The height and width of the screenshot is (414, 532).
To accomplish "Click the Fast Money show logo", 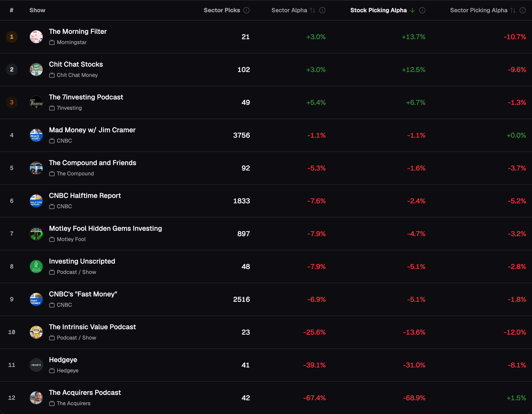I will 36,299.
